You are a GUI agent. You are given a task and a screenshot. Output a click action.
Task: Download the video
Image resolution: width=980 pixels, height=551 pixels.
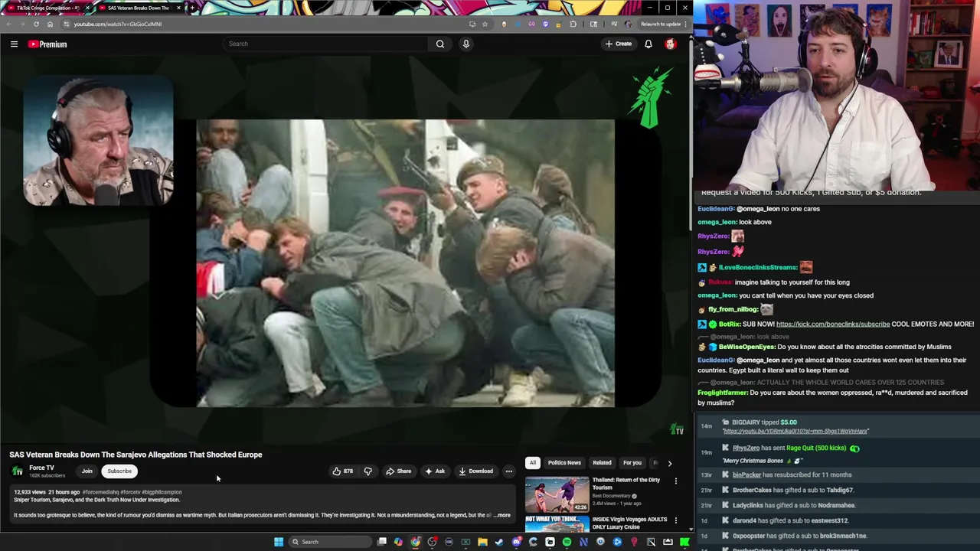[475, 471]
